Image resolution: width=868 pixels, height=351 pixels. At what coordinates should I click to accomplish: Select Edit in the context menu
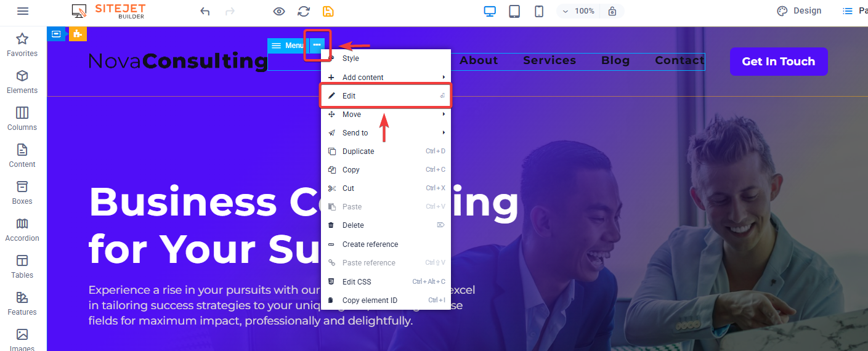[x=386, y=96]
